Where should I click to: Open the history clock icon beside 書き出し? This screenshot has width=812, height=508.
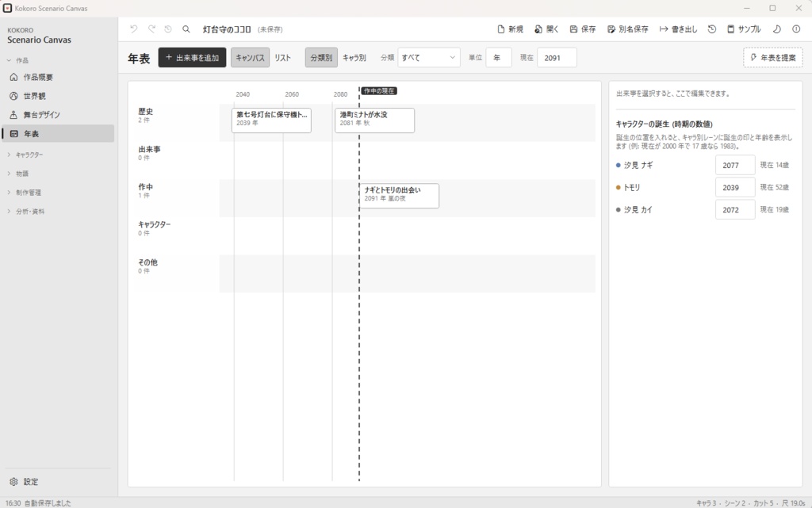(712, 29)
